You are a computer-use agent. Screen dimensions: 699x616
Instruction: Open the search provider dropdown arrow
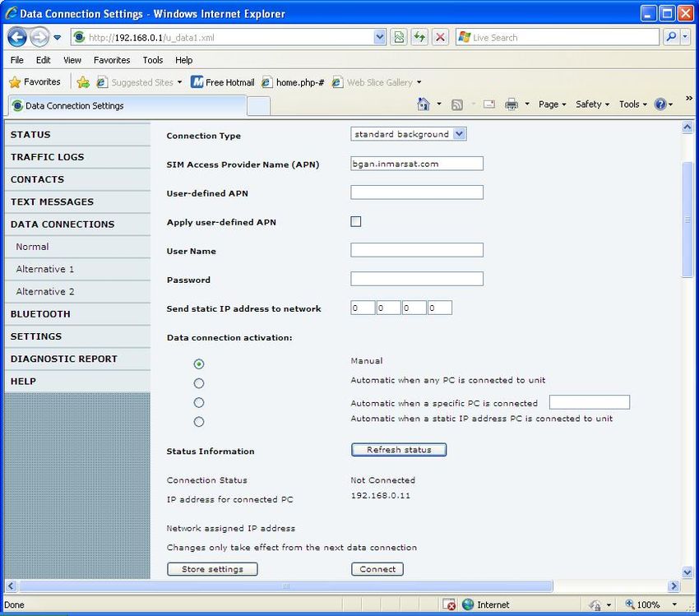pyautogui.click(x=685, y=37)
